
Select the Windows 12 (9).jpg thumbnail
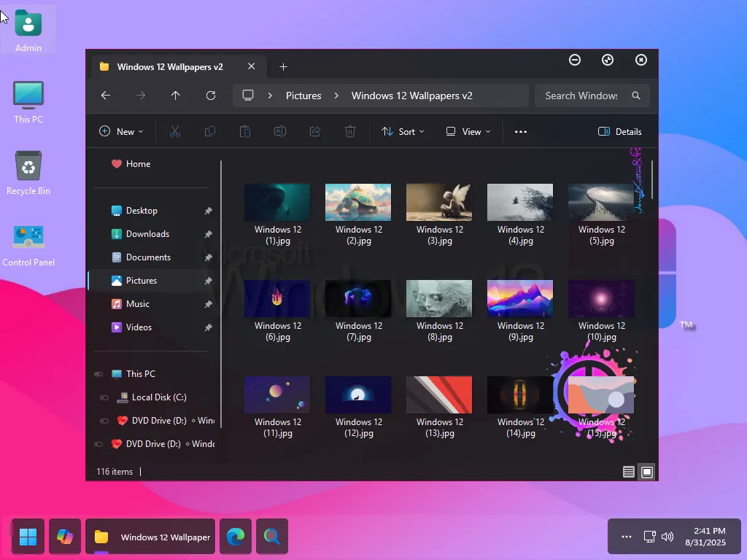coord(520,298)
